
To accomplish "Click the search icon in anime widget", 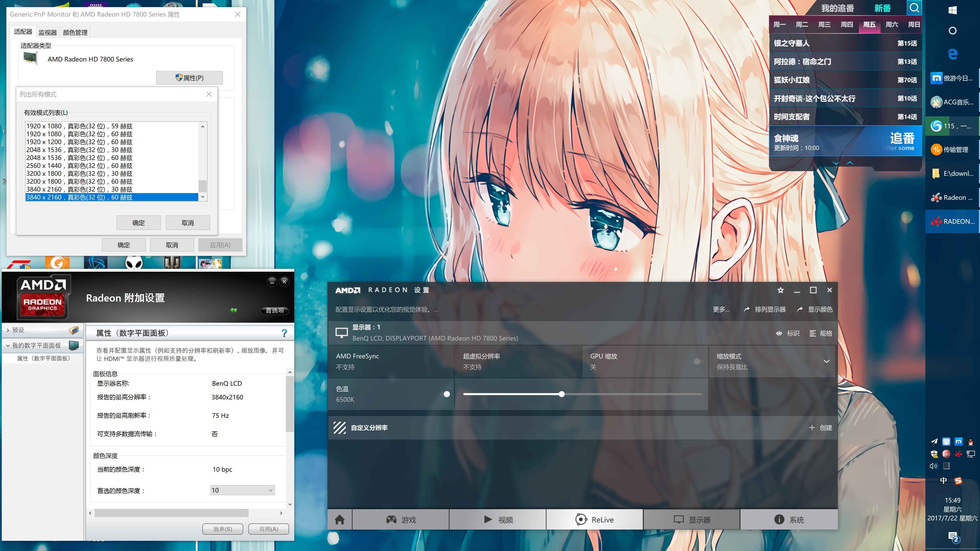I will (x=915, y=8).
